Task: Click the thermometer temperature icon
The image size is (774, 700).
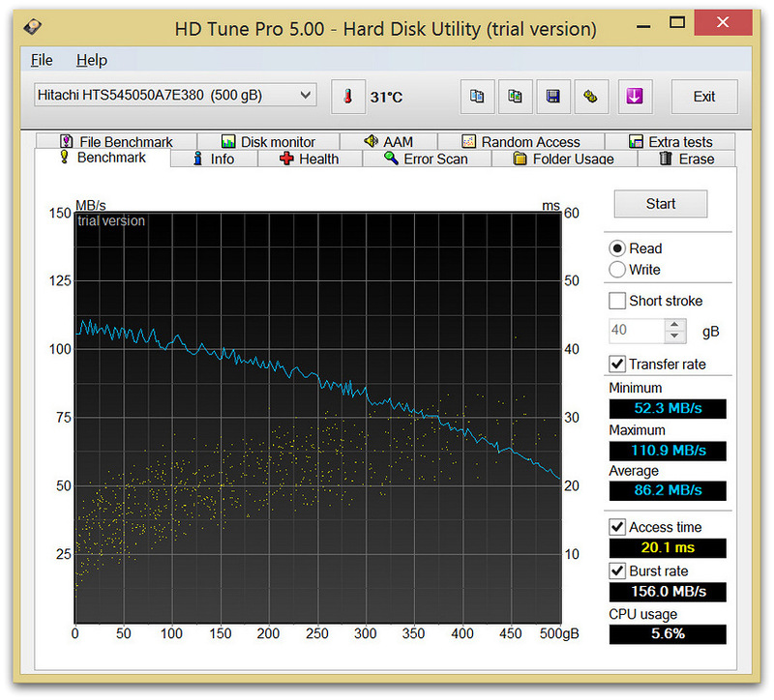Action: coord(348,96)
